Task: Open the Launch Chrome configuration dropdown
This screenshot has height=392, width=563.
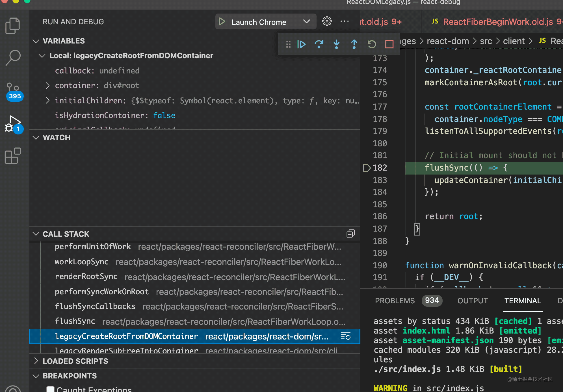Action: [x=306, y=22]
